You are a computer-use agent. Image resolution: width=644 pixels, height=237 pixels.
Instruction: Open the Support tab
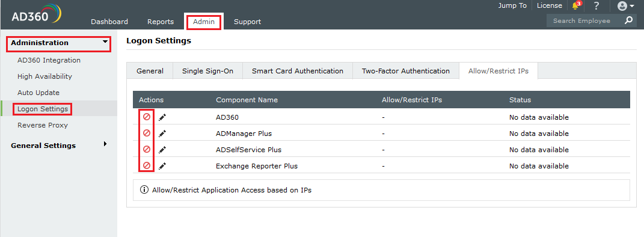[247, 22]
